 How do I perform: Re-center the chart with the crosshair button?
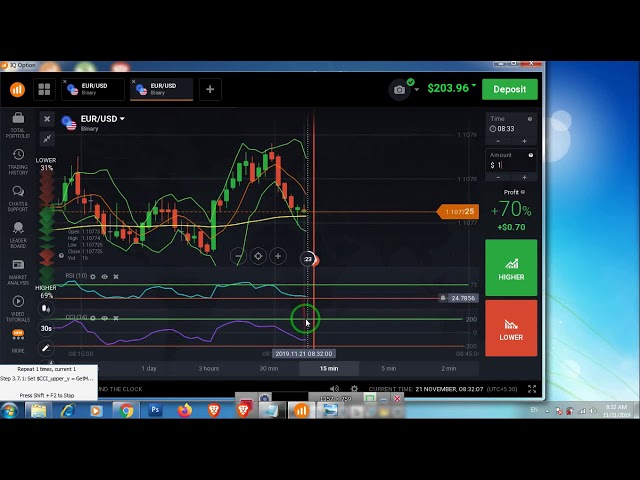click(x=258, y=256)
